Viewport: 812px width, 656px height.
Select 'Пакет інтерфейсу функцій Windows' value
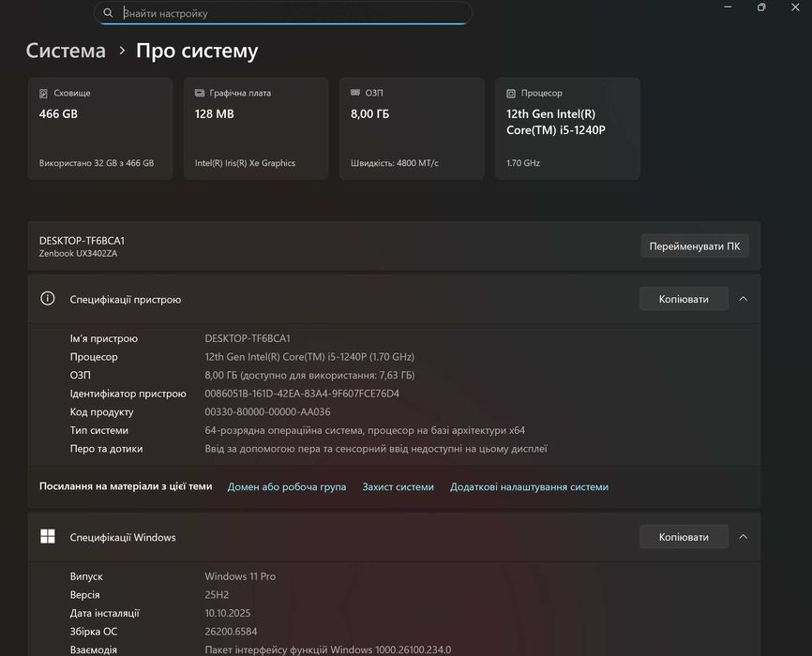tap(328, 649)
